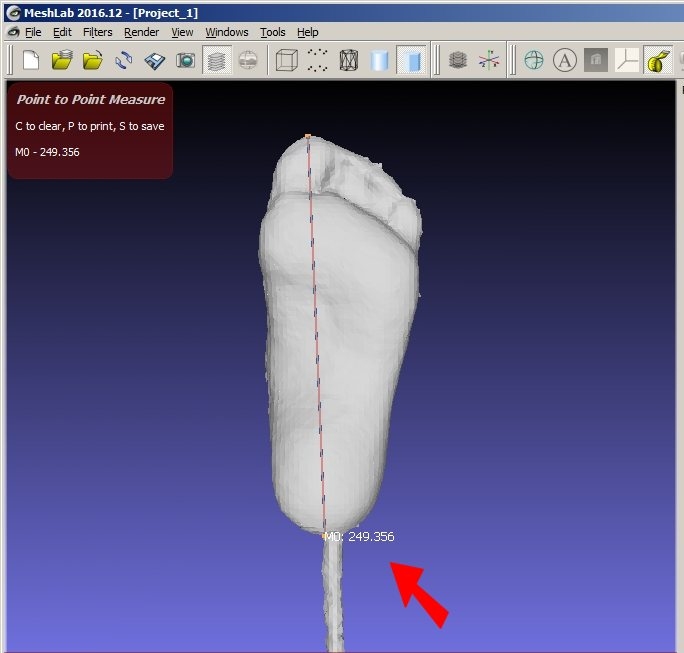Reload mesh using the blue arrows icon
Screen dimensions: 684x653
coord(124,60)
